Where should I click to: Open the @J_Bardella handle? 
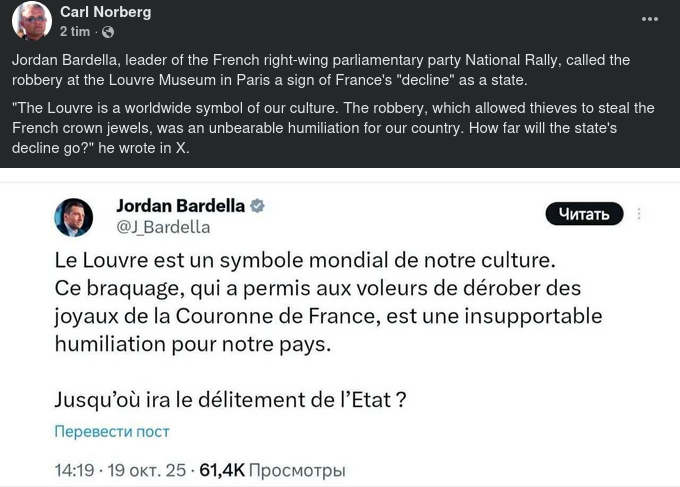click(163, 227)
